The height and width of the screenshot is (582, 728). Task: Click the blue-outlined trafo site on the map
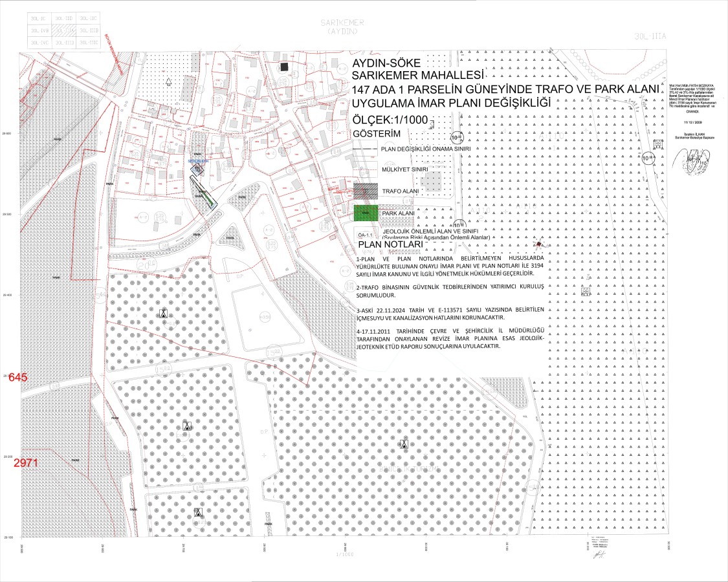point(199,169)
